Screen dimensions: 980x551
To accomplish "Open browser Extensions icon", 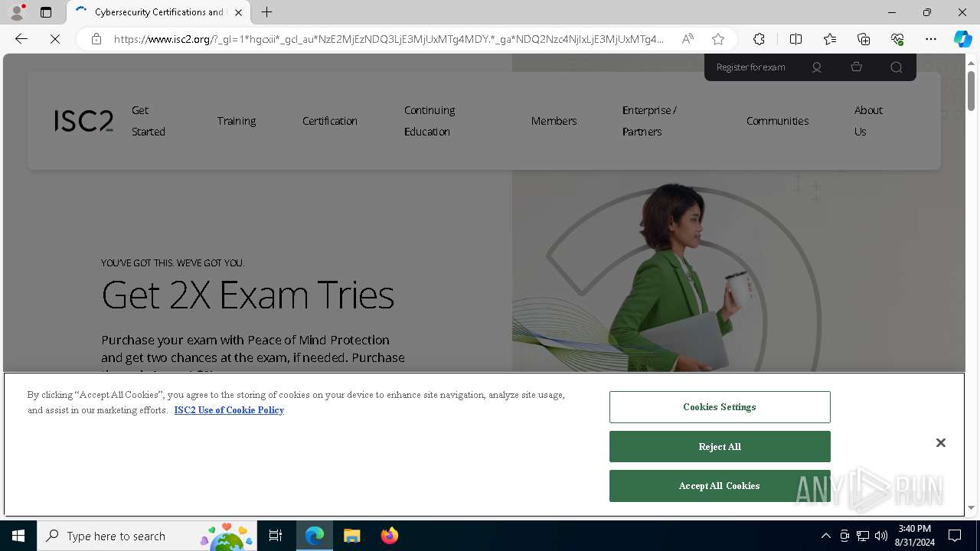I will tap(759, 39).
